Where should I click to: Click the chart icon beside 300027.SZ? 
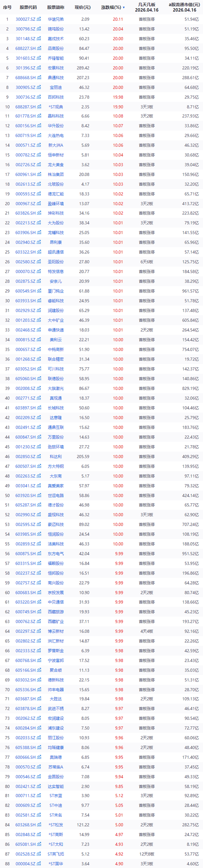(x=39, y=19)
